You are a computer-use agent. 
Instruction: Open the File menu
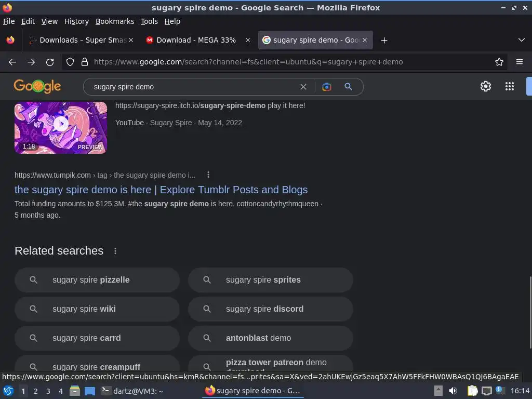(x=9, y=21)
